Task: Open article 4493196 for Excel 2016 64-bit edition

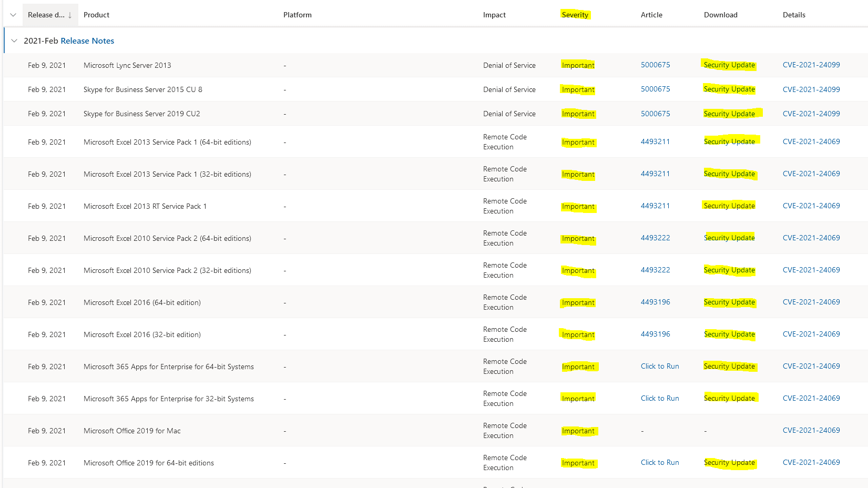Action: [656, 302]
